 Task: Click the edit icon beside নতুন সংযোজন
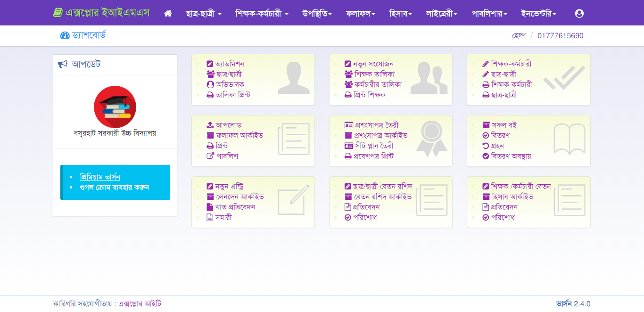pos(348,64)
